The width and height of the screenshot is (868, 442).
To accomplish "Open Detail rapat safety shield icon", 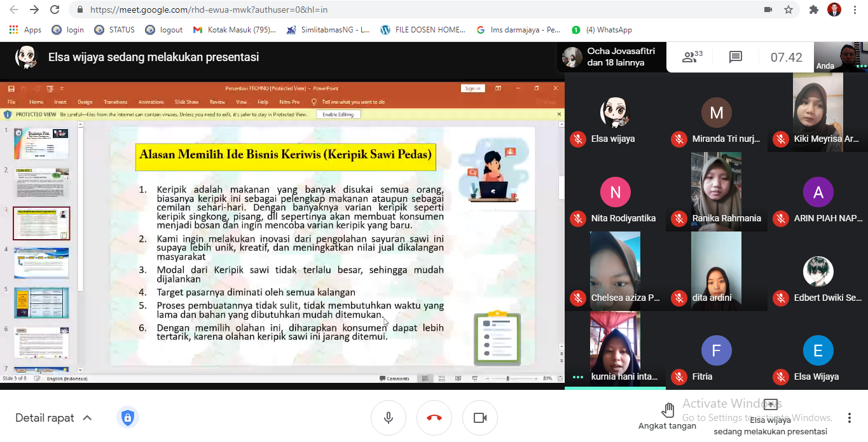I will point(128,418).
